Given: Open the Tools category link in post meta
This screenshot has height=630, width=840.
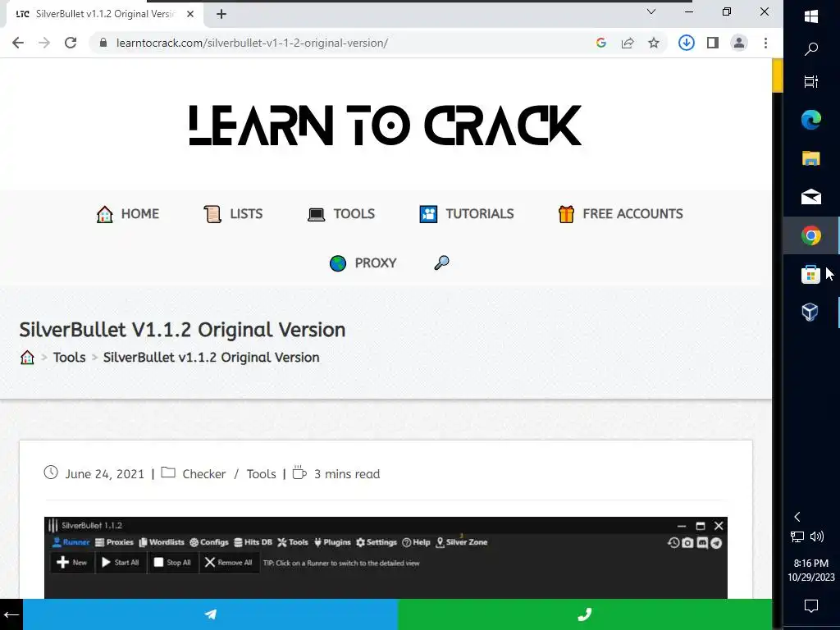Looking at the screenshot, I should [262, 474].
